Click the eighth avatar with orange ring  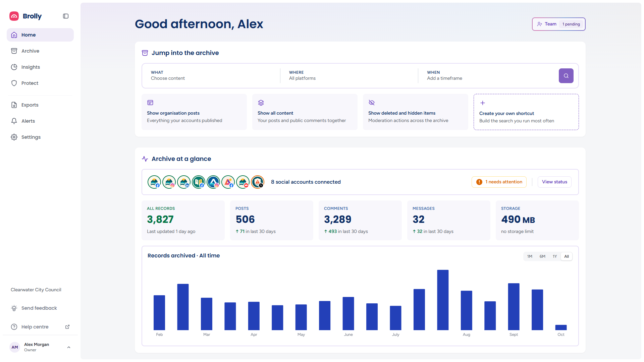[258, 182]
